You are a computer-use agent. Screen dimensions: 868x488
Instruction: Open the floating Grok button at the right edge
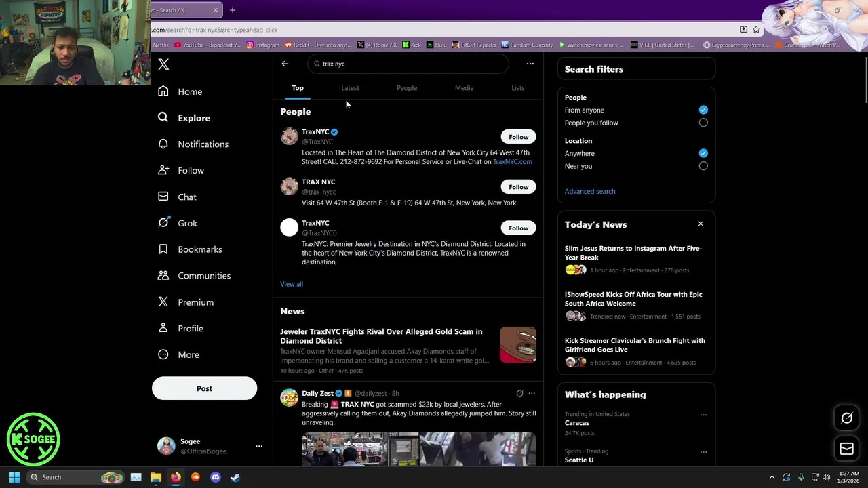(x=846, y=419)
